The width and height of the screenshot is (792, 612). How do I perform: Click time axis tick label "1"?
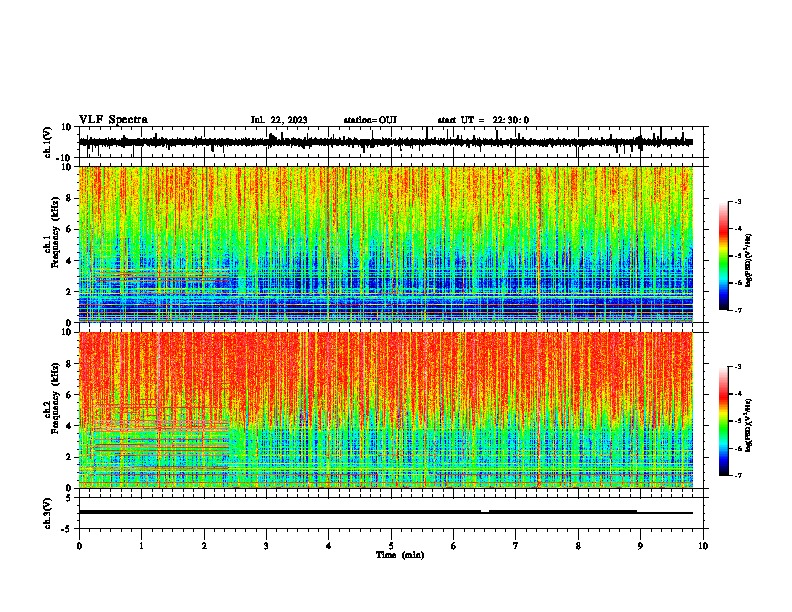(141, 546)
